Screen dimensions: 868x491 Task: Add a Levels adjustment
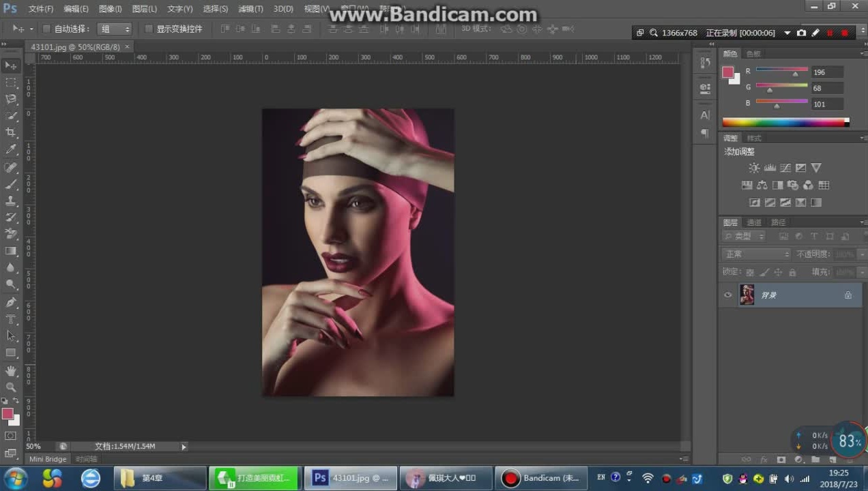coord(770,168)
